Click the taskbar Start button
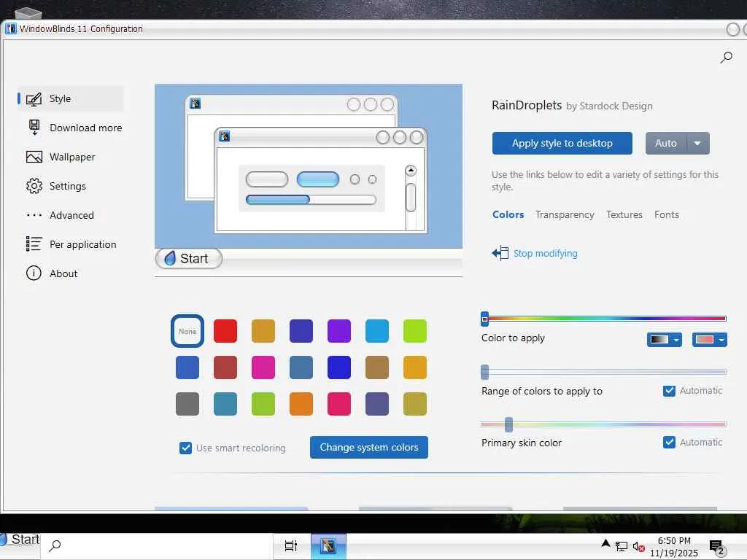The width and height of the screenshot is (747, 560). pyautogui.click(x=20, y=540)
